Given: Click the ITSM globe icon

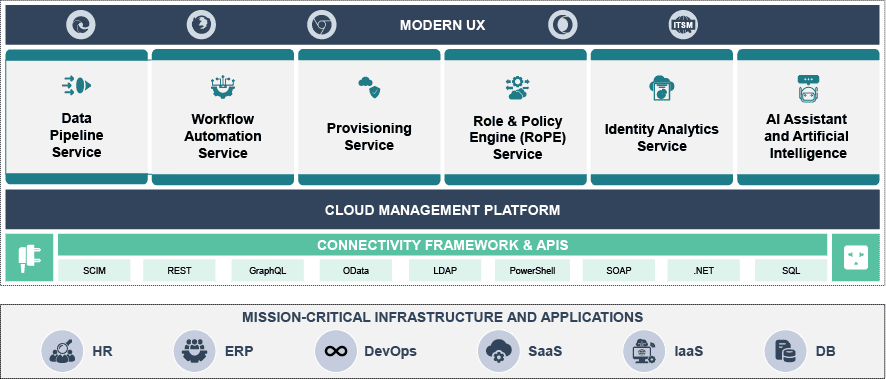Looking at the screenshot, I should [x=683, y=25].
